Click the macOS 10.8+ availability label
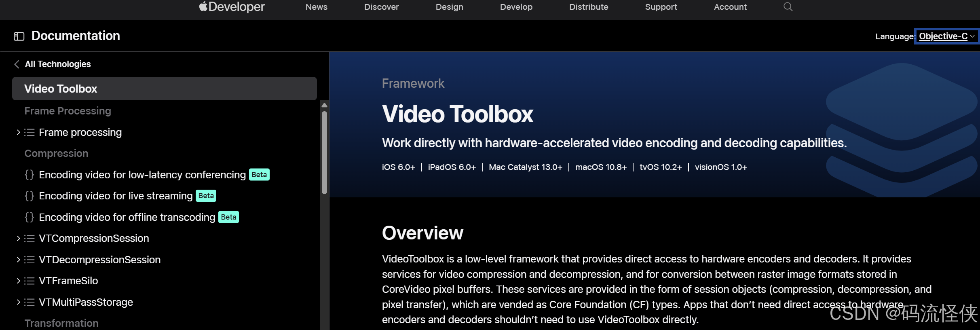 pyautogui.click(x=601, y=167)
